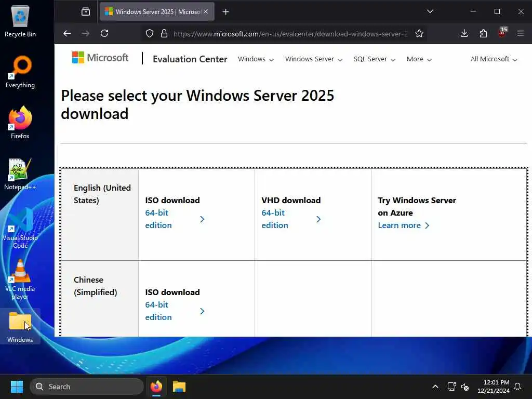
Task: Open VLC media player desktop shortcut
Action: tap(20, 279)
